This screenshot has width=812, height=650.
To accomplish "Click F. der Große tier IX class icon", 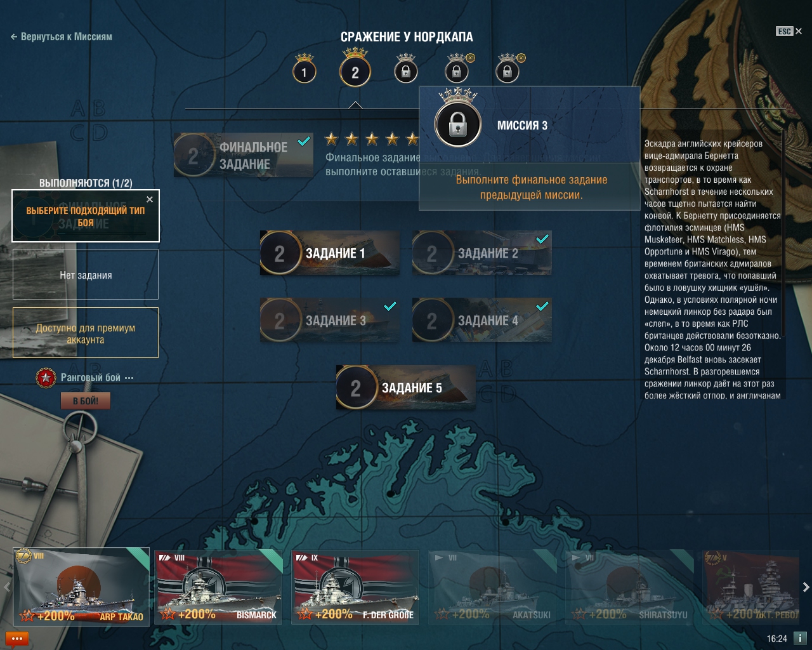I will coord(301,558).
